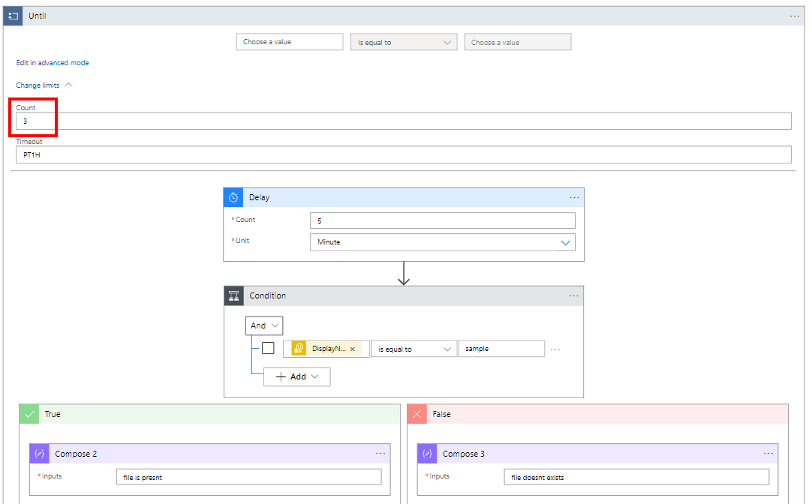Click the Condition header title

coord(267,295)
